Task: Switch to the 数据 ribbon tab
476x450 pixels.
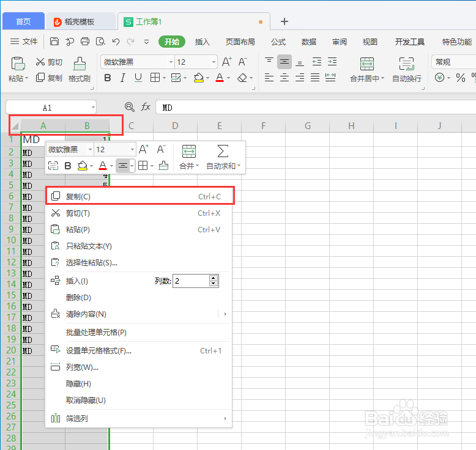Action: (x=309, y=42)
